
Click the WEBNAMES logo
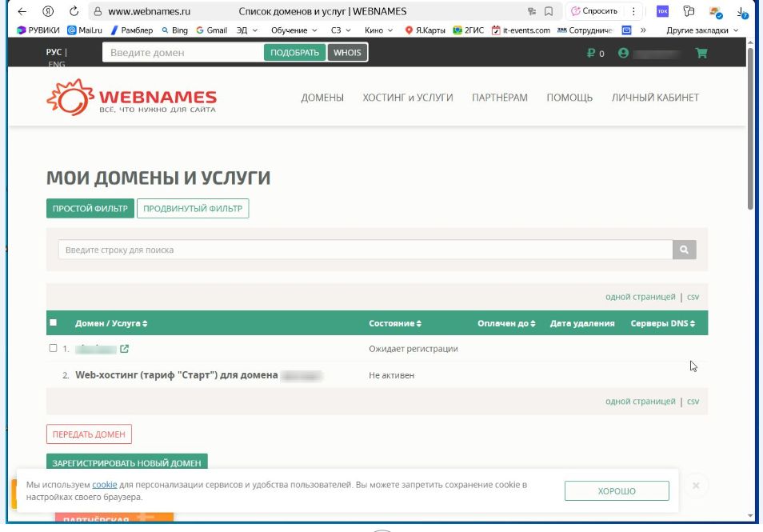(131, 98)
